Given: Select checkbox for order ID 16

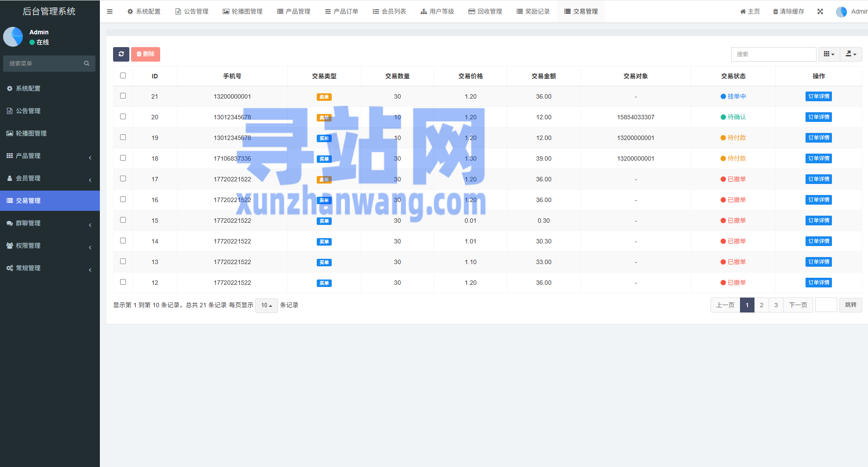Looking at the screenshot, I should click(x=123, y=199).
